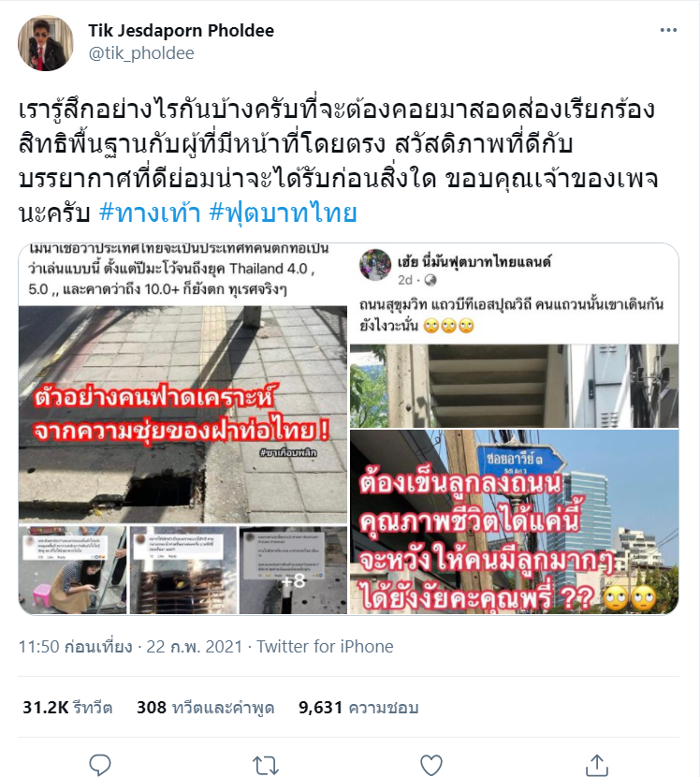Like the tweet with the heart icon
Screen dimensions: 700x777
point(431,765)
